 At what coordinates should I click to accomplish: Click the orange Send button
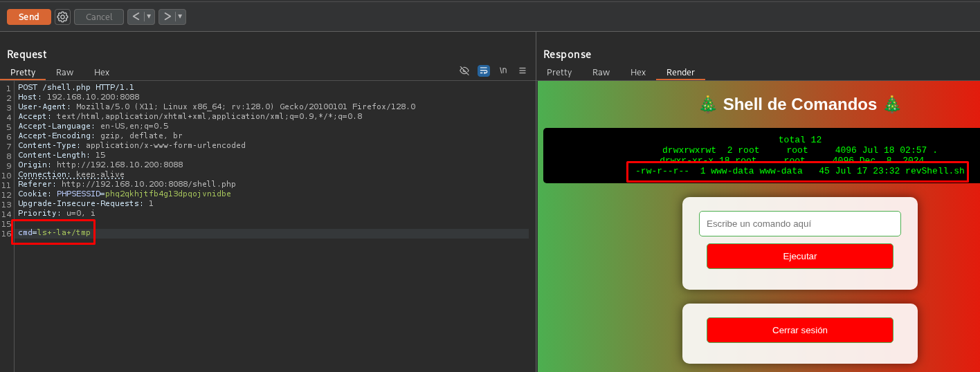click(29, 17)
